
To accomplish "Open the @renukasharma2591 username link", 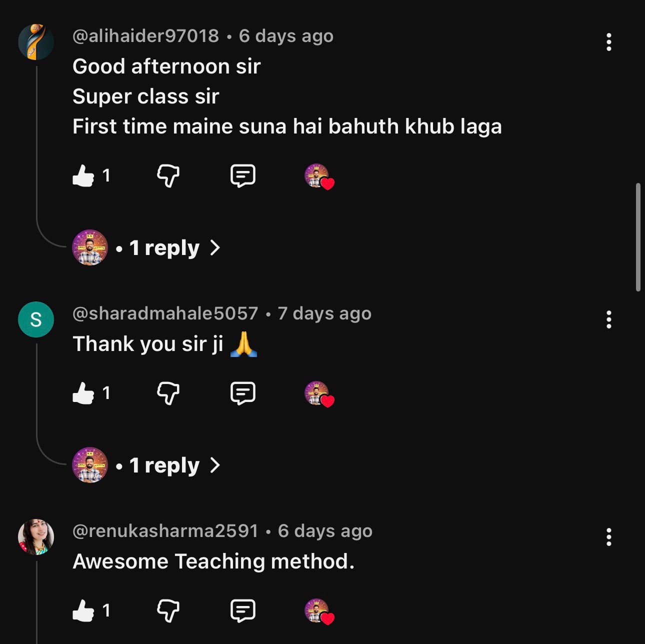I will coord(165,531).
